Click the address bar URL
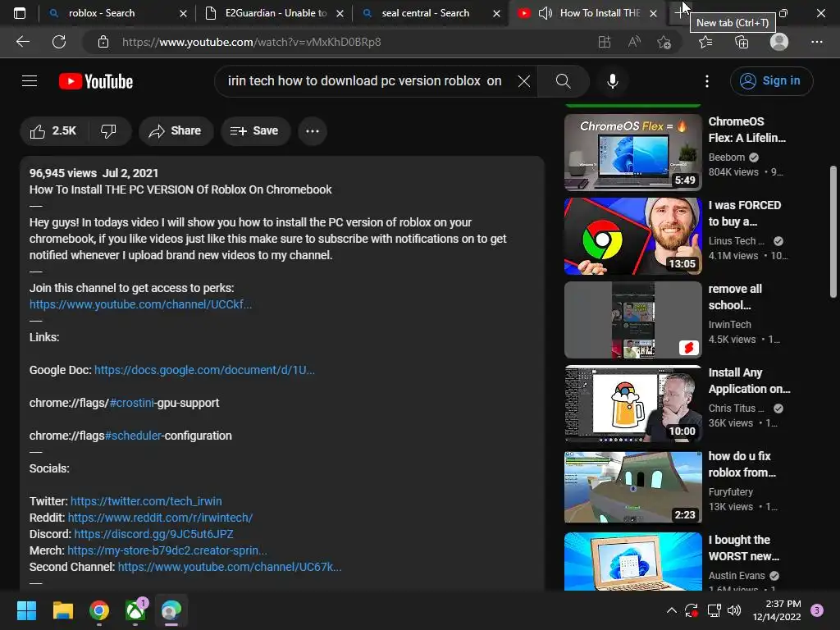The height and width of the screenshot is (630, 840). (251, 42)
